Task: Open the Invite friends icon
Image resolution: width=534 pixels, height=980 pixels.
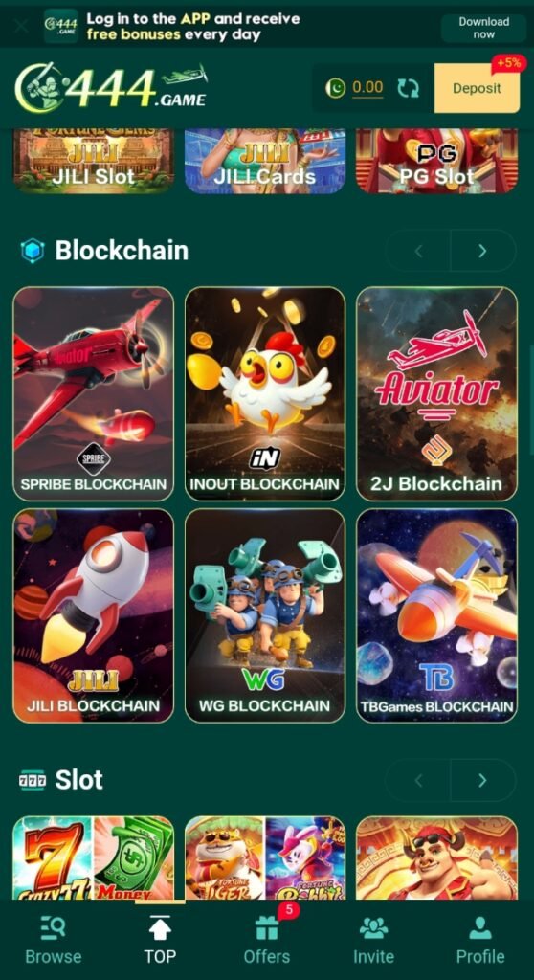Action: [373, 928]
